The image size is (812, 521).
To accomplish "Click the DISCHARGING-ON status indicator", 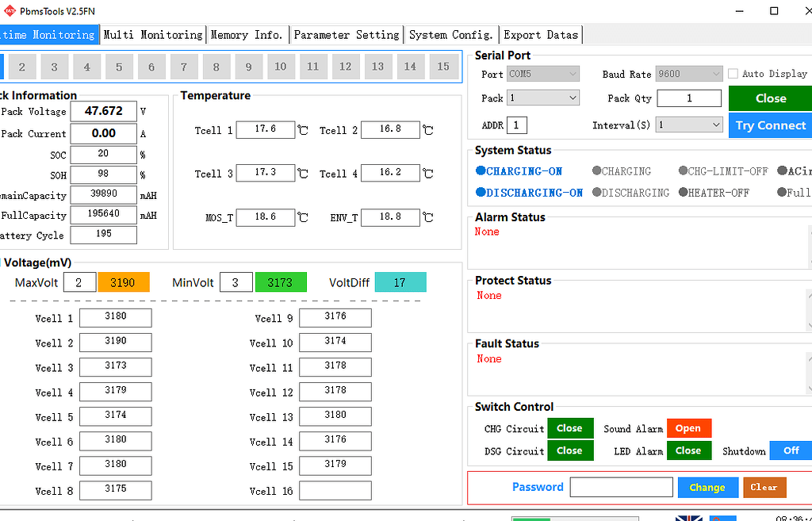I will point(529,193).
